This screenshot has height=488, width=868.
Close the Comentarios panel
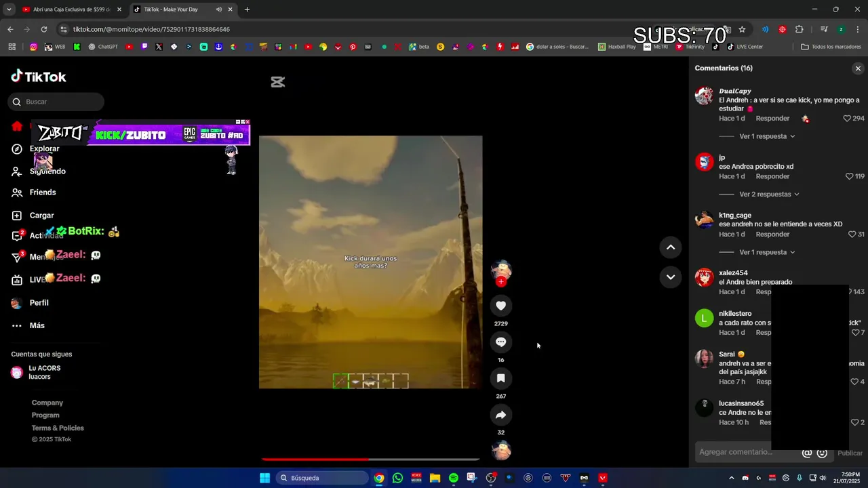[x=858, y=68]
